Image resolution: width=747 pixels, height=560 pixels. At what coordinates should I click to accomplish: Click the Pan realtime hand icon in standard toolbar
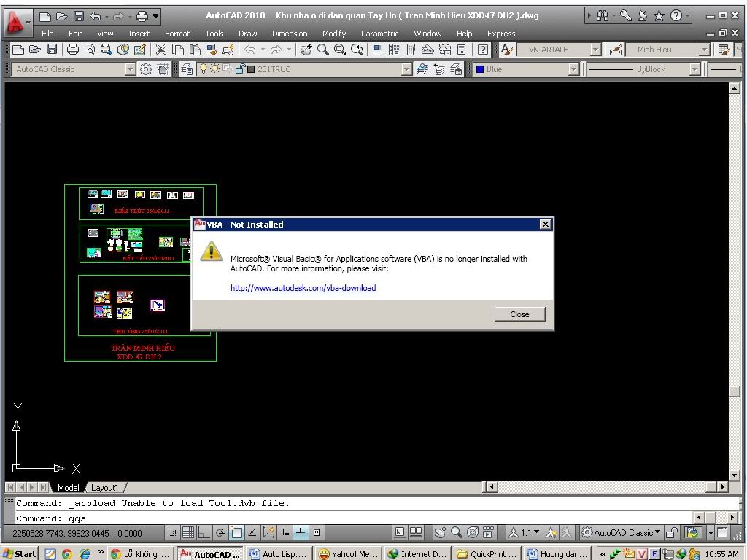(x=306, y=50)
